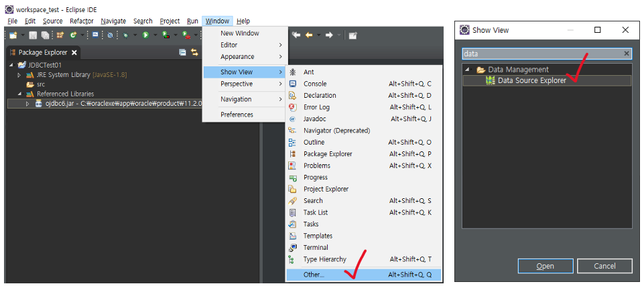Image resolution: width=644 pixels, height=286 pixels.
Task: Open the Run menu
Action: pos(192,21)
